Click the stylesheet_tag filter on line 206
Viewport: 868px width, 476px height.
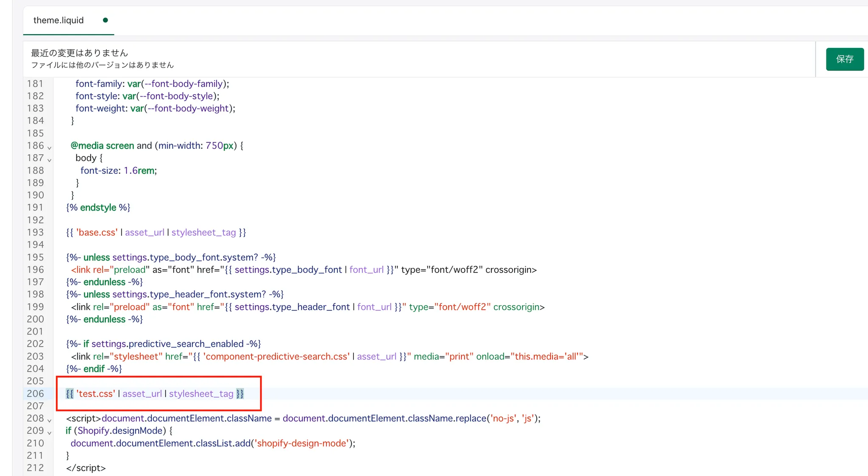click(x=201, y=394)
